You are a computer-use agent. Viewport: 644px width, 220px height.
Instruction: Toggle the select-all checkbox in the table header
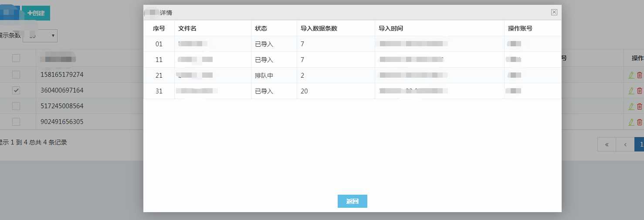pos(16,58)
